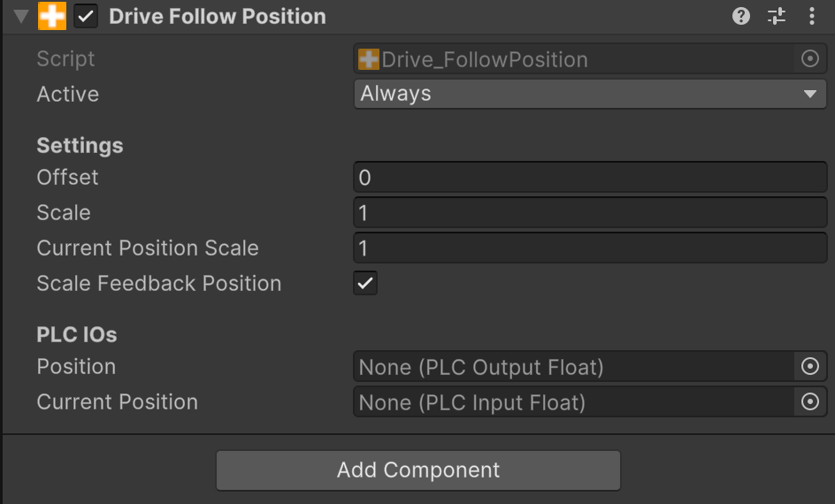The image size is (835, 504).
Task: Click the Current Position Scale value field
Action: pyautogui.click(x=590, y=248)
